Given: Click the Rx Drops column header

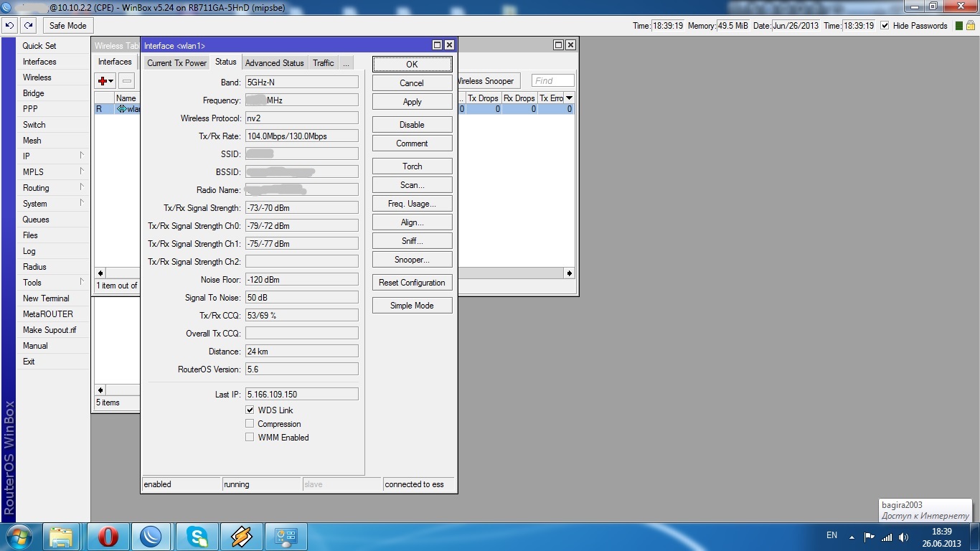Looking at the screenshot, I should click(519, 98).
